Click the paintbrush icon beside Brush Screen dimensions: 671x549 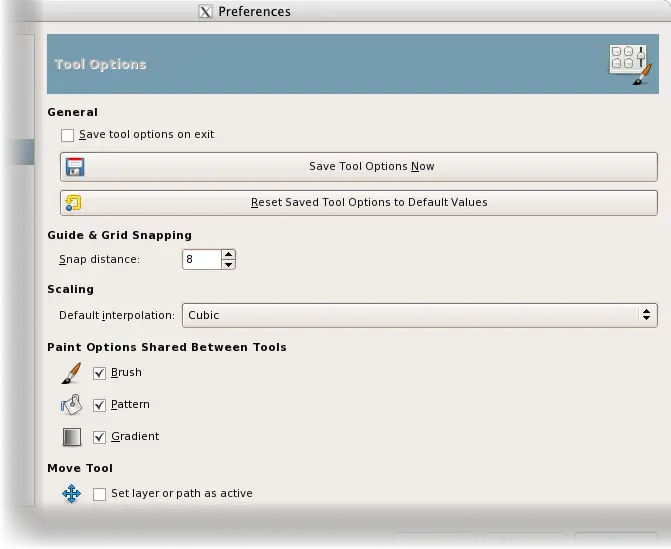[x=71, y=373]
